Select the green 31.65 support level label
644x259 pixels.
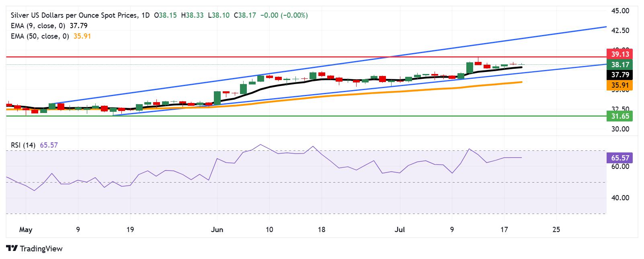619,116
